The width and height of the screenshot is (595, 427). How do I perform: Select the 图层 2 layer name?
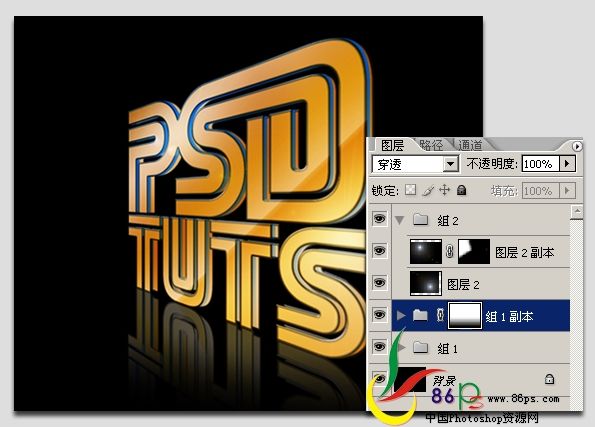point(463,284)
